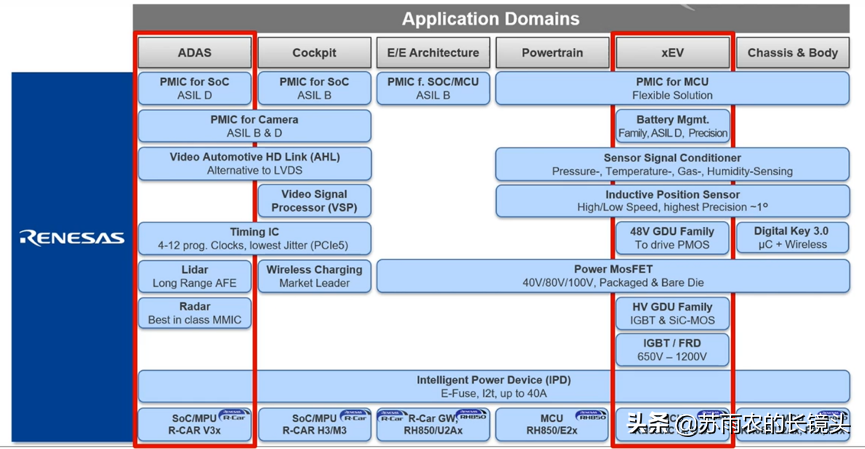Choose the Power MosFET box
This screenshot has width=865, height=449.
point(613,276)
